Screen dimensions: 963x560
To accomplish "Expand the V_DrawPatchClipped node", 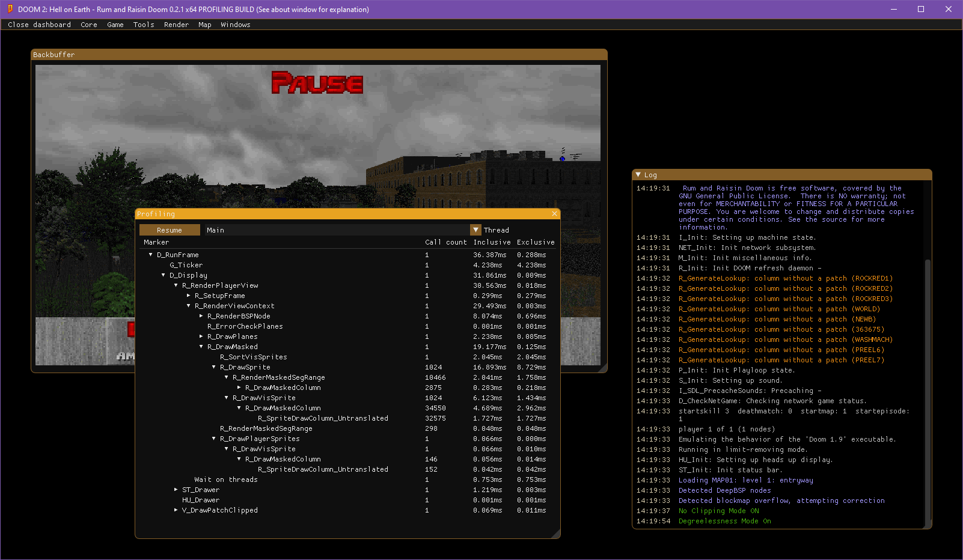I will (176, 510).
